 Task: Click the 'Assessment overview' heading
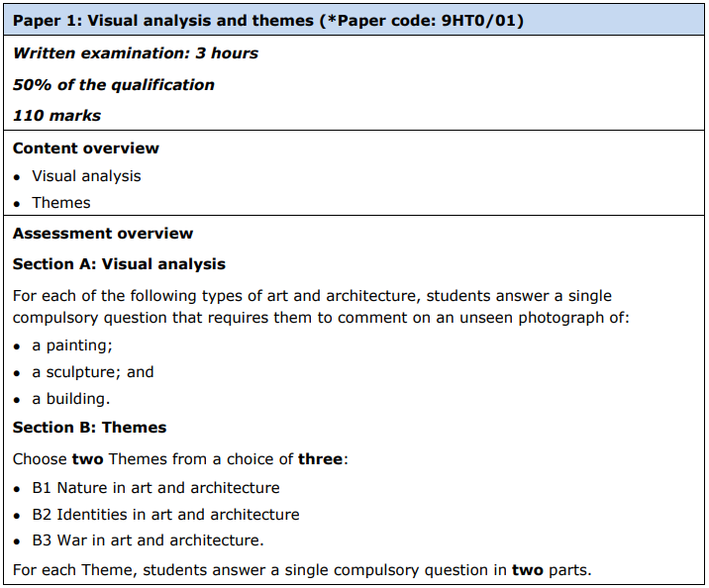point(103,234)
